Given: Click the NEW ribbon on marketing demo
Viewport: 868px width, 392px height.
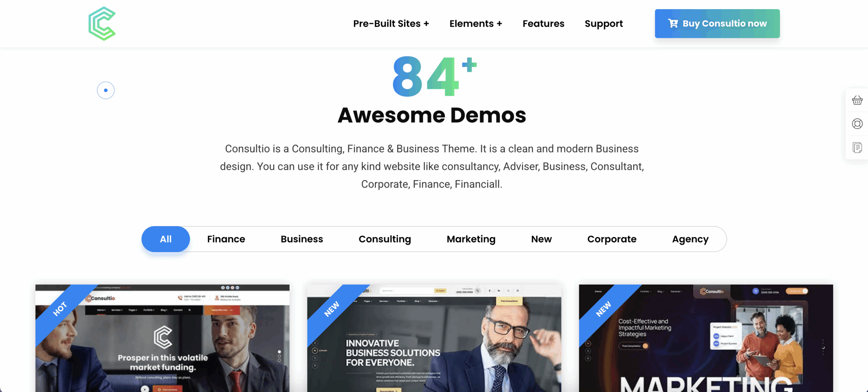Looking at the screenshot, I should [x=604, y=309].
